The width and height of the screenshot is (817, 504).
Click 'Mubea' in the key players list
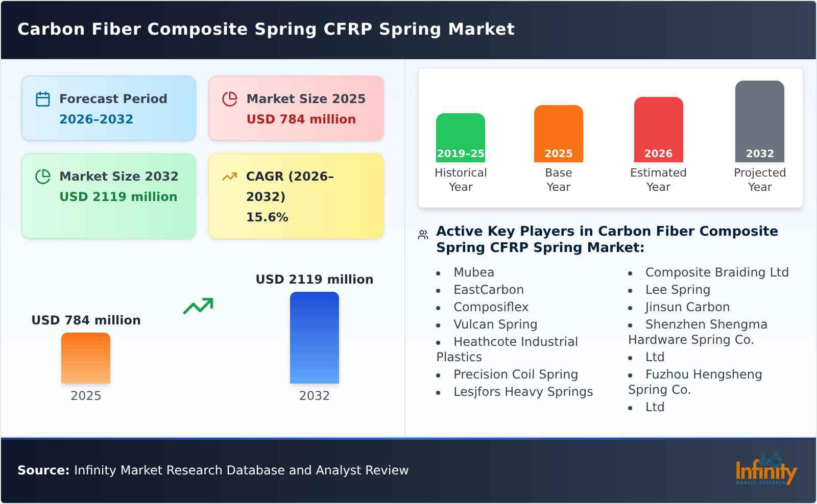(x=474, y=272)
